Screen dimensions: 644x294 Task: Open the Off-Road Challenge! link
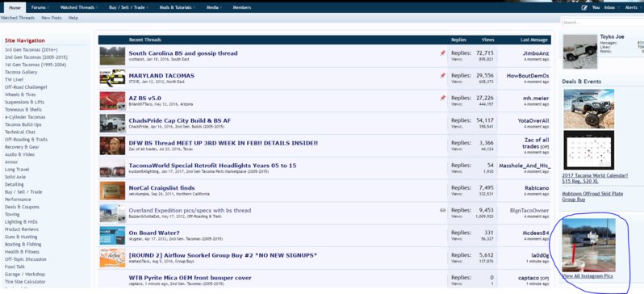(x=26, y=87)
